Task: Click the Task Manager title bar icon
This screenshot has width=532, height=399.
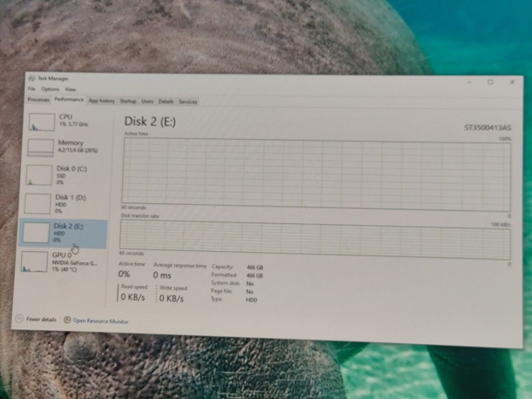Action: [x=32, y=78]
